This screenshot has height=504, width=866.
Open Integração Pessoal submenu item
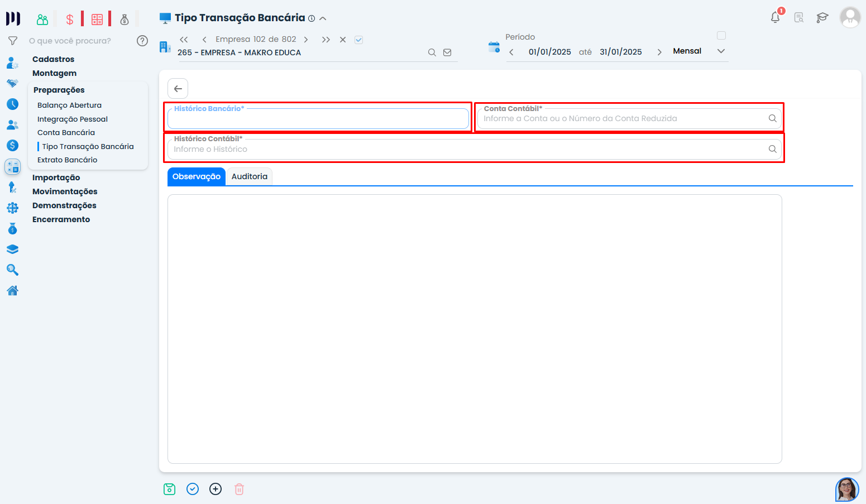tap(73, 119)
